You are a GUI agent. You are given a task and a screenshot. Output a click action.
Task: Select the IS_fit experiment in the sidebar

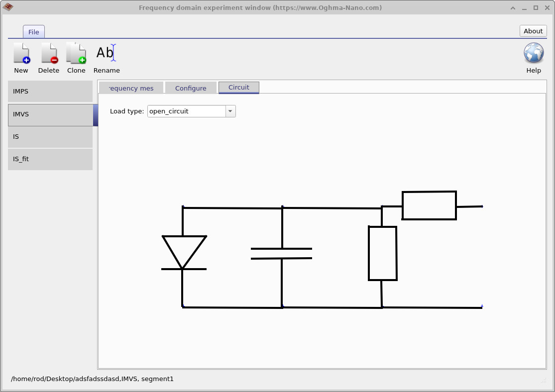50,159
